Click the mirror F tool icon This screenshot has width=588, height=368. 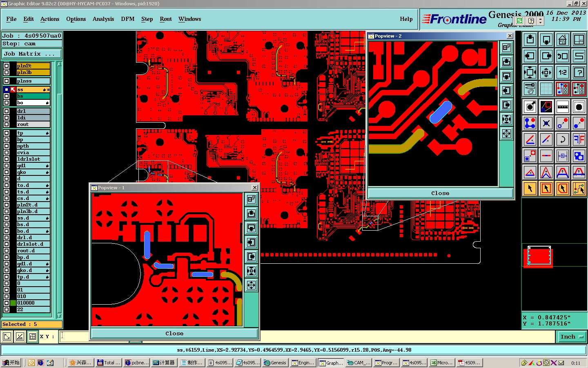tap(579, 139)
